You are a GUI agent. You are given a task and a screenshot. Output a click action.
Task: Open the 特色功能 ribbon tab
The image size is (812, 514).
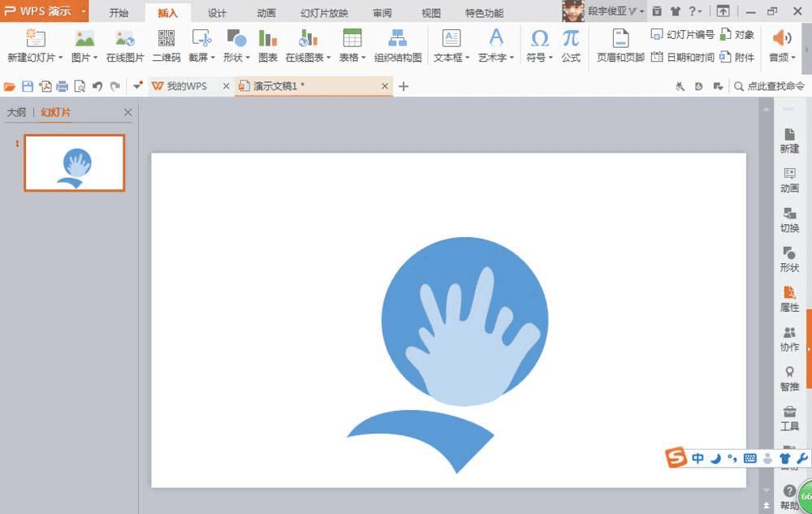coord(484,13)
